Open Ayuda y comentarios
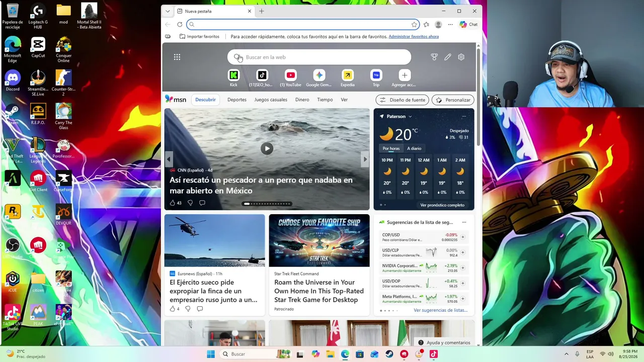Image resolution: width=644 pixels, height=362 pixels. [444, 342]
